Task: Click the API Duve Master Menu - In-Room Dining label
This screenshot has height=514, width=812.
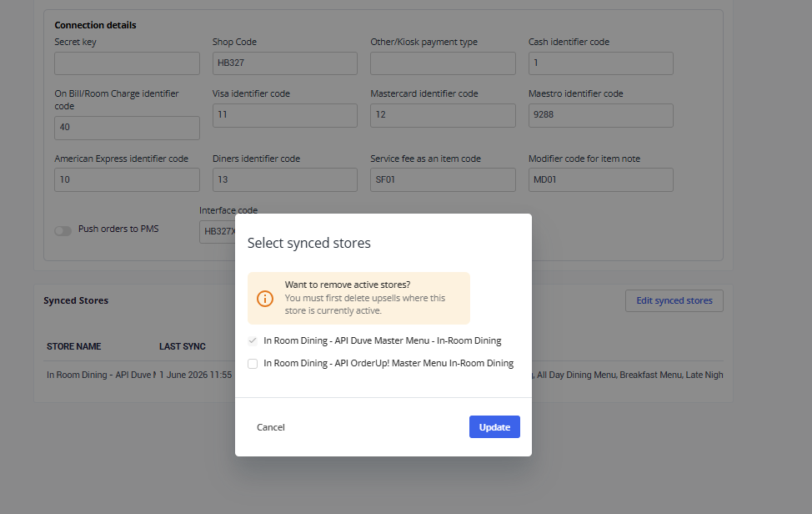Action: tap(382, 340)
